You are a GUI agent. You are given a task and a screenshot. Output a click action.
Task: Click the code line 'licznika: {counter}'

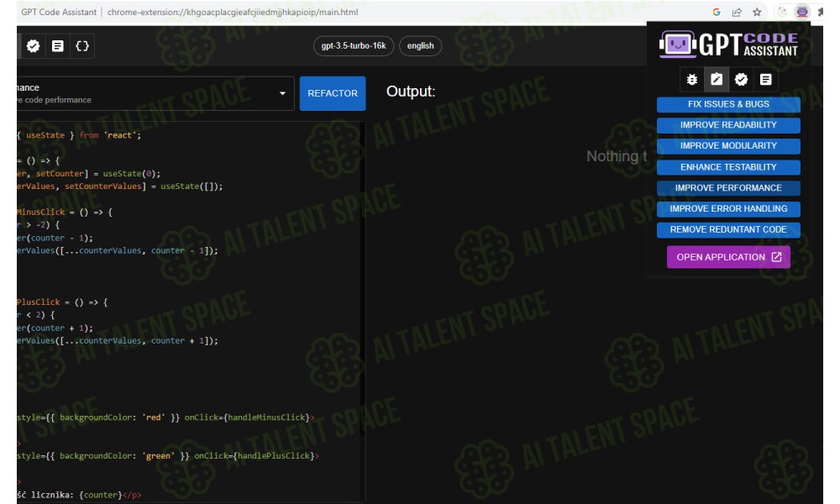click(x=79, y=495)
